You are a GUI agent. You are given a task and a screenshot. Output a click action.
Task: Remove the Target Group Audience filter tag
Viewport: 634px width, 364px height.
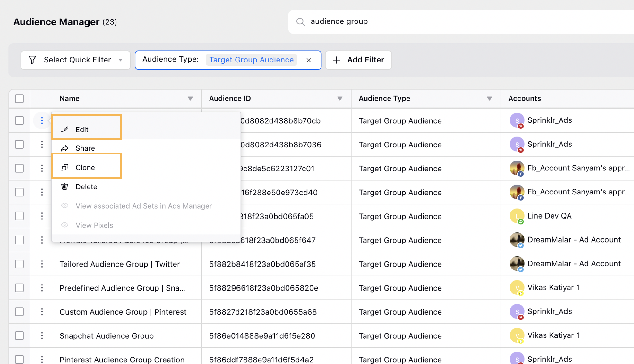point(309,60)
